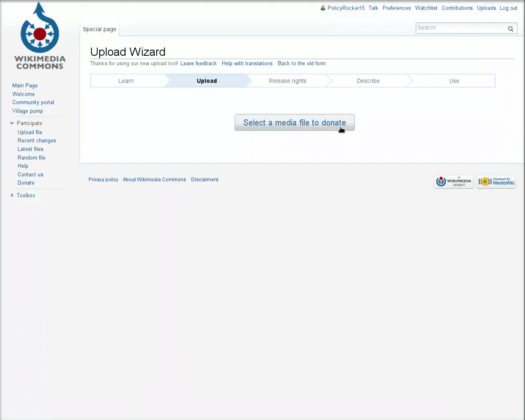
Task: Click the user avatar icon beside PolicyRocker15
Action: (323, 8)
